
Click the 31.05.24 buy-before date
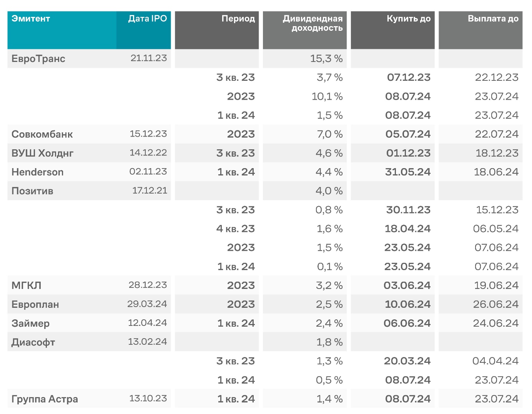(x=408, y=172)
